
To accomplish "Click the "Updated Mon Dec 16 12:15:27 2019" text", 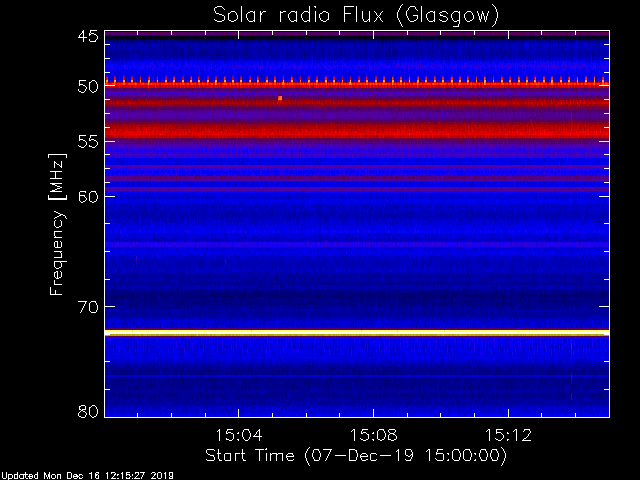I will (x=87, y=476).
